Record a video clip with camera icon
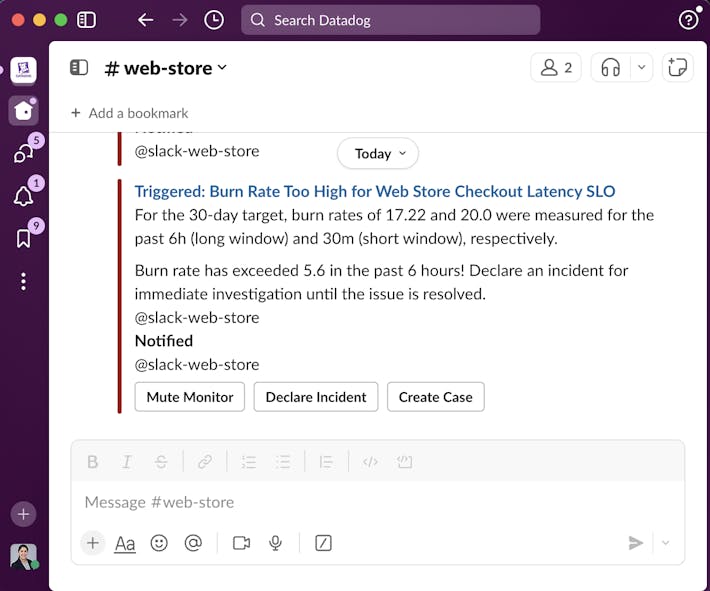The width and height of the screenshot is (710, 591). (241, 543)
